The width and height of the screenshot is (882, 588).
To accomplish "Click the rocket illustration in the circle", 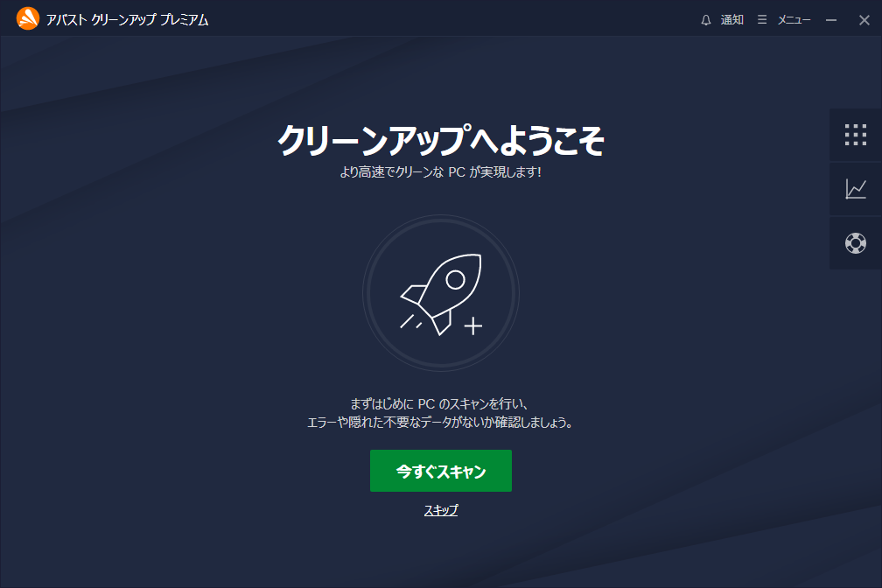I will click(441, 293).
